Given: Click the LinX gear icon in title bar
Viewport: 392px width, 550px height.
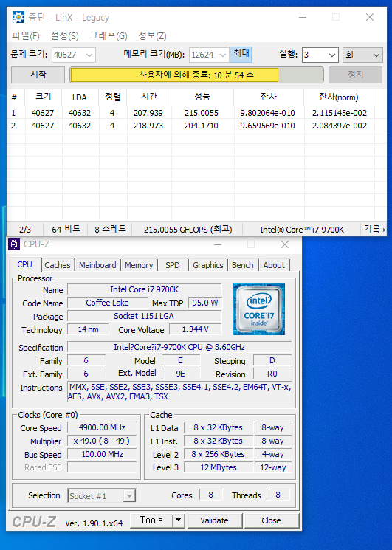Looking at the screenshot, I should point(18,17).
